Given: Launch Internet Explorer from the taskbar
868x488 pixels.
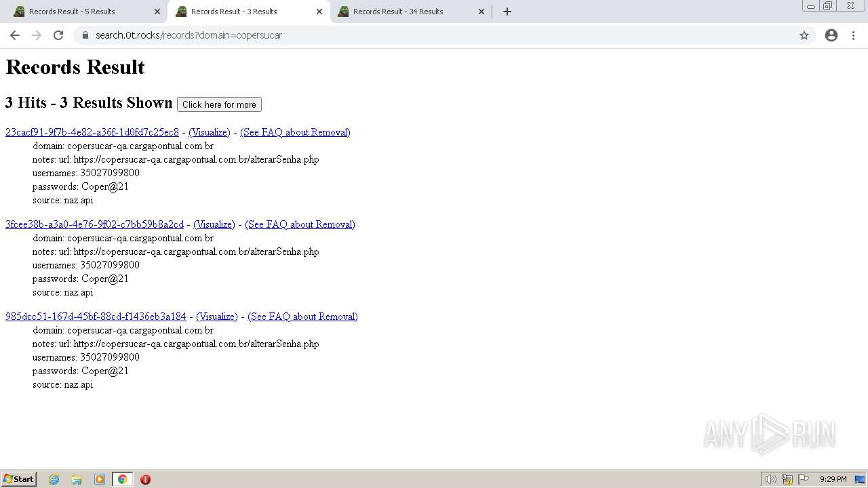Looking at the screenshot, I should point(54,479).
